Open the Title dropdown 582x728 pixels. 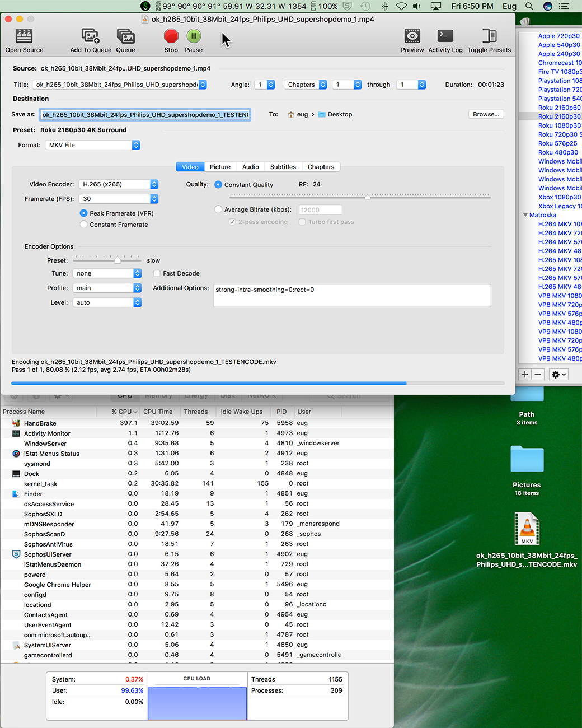click(x=120, y=85)
